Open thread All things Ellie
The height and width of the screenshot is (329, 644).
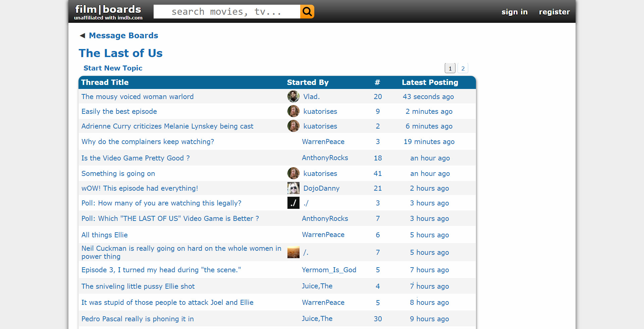coord(105,235)
